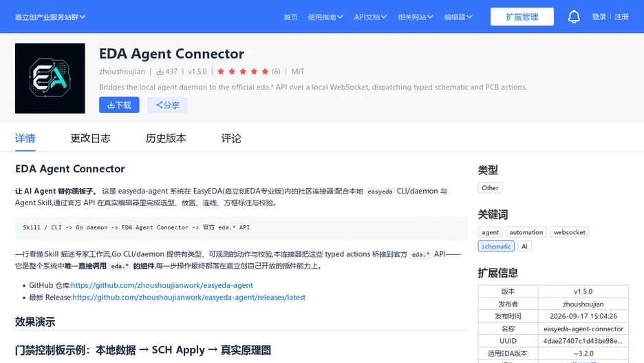Open the 扩展管理 extension manager
Screen dimensions: 644x363
[x=522, y=17]
